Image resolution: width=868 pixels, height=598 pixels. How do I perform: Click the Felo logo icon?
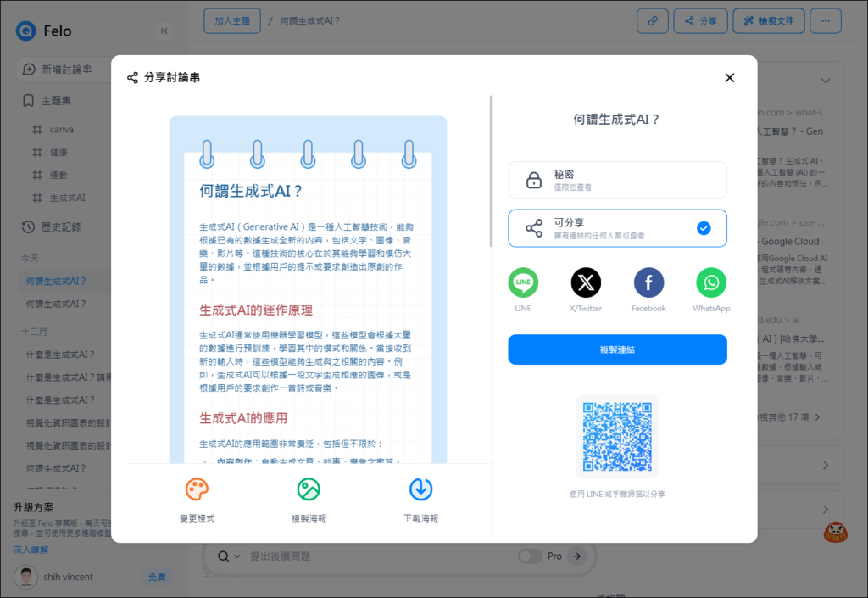(x=25, y=31)
